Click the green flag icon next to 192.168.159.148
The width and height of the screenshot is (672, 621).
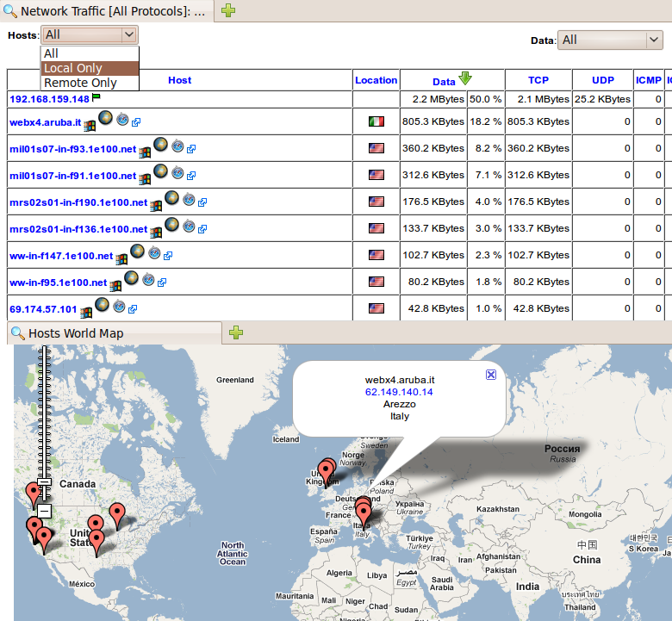[96, 96]
